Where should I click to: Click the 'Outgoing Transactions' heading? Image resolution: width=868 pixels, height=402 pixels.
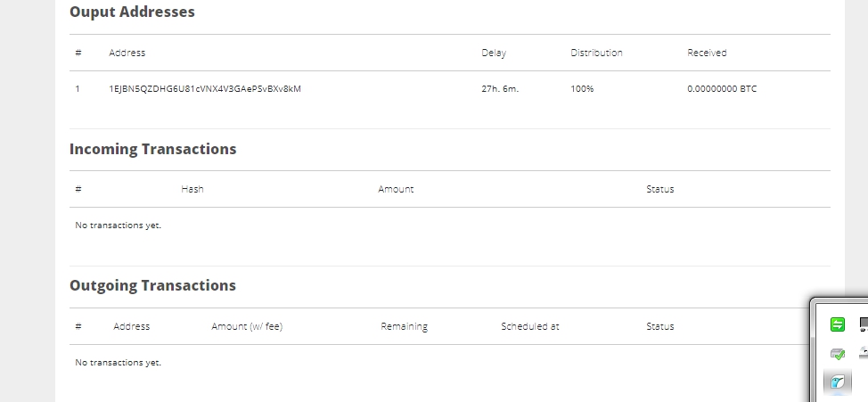click(152, 285)
